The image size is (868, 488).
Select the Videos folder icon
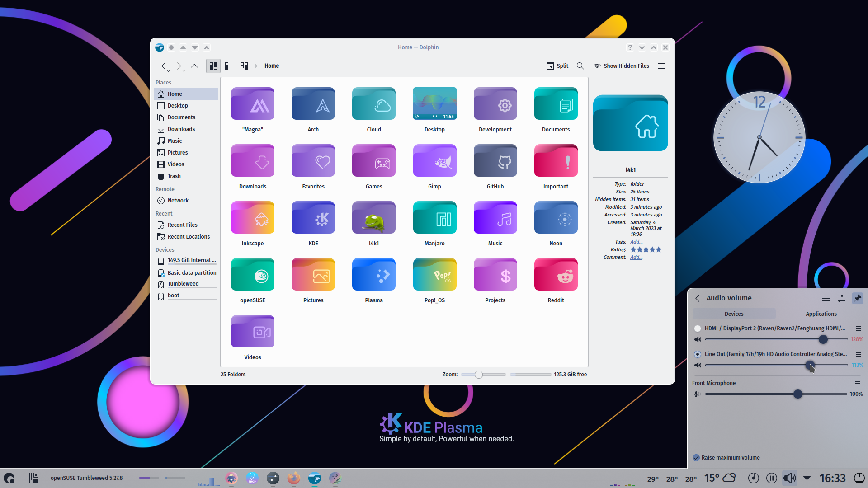(253, 331)
